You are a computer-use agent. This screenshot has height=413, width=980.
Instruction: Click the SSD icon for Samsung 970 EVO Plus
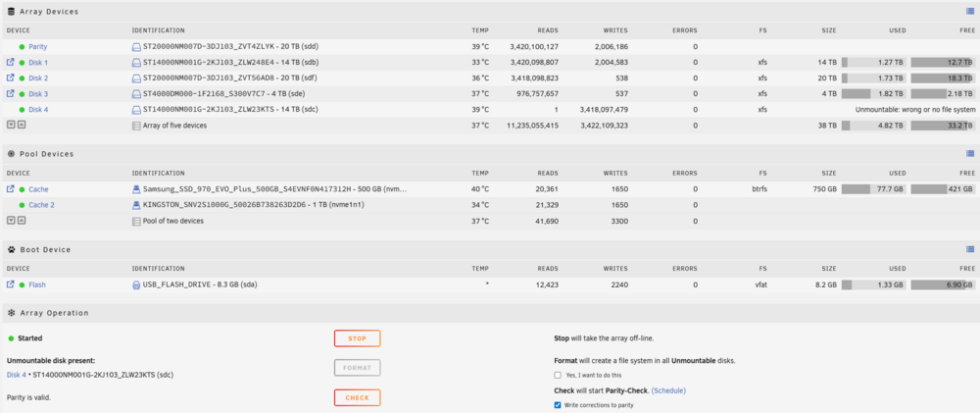[136, 189]
